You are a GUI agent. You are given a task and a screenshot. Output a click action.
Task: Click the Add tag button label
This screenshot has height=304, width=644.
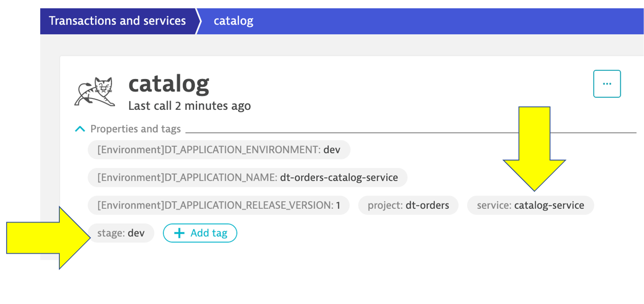click(209, 233)
